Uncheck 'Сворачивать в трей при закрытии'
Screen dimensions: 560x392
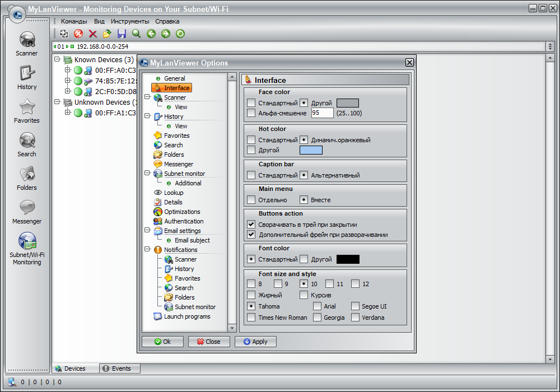tap(251, 225)
